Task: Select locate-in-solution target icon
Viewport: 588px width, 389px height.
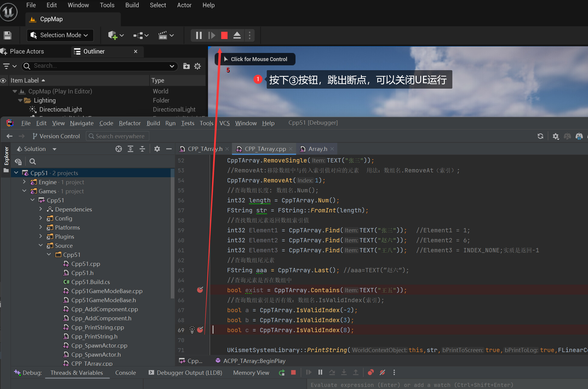Action: tap(119, 149)
